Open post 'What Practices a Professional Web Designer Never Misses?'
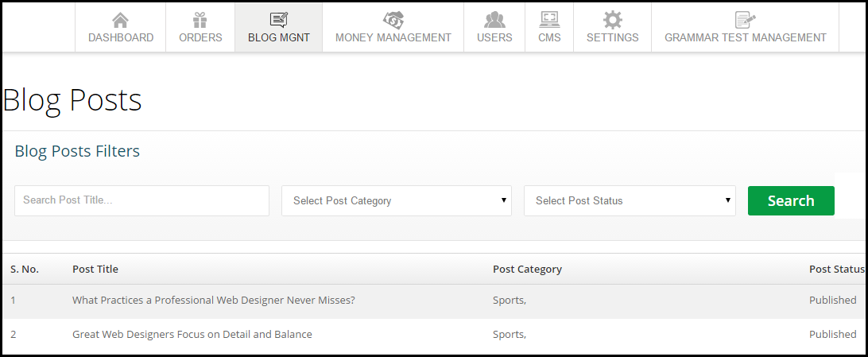This screenshot has height=357, width=868. 214,300
